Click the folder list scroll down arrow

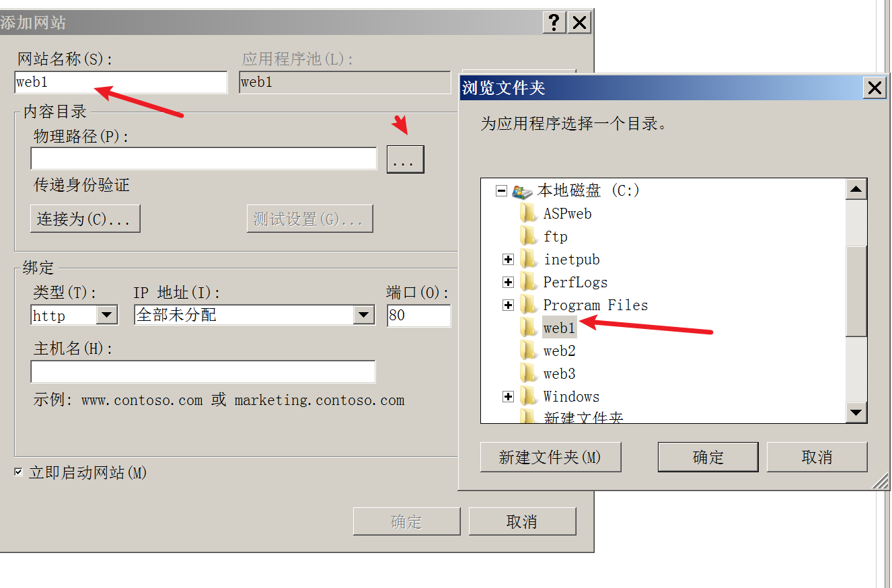[856, 412]
